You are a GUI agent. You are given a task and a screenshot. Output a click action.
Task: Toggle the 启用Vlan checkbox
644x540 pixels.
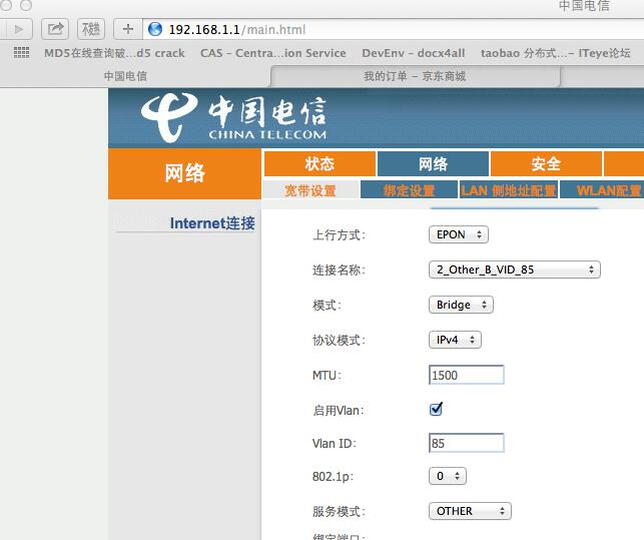point(436,409)
